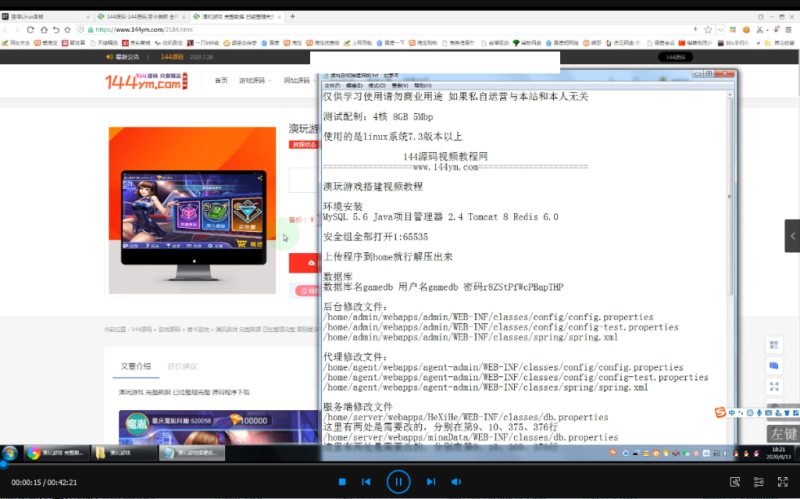This screenshot has height=499, width=800.
Task: Click the 144源码 announcement link in dark bar
Action: click(x=172, y=57)
